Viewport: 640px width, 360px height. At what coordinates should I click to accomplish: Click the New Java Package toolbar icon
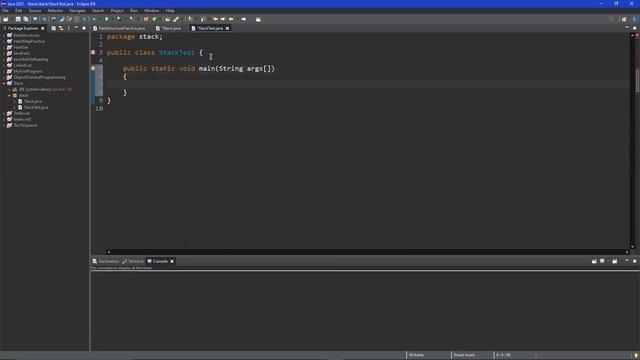tap(146, 19)
